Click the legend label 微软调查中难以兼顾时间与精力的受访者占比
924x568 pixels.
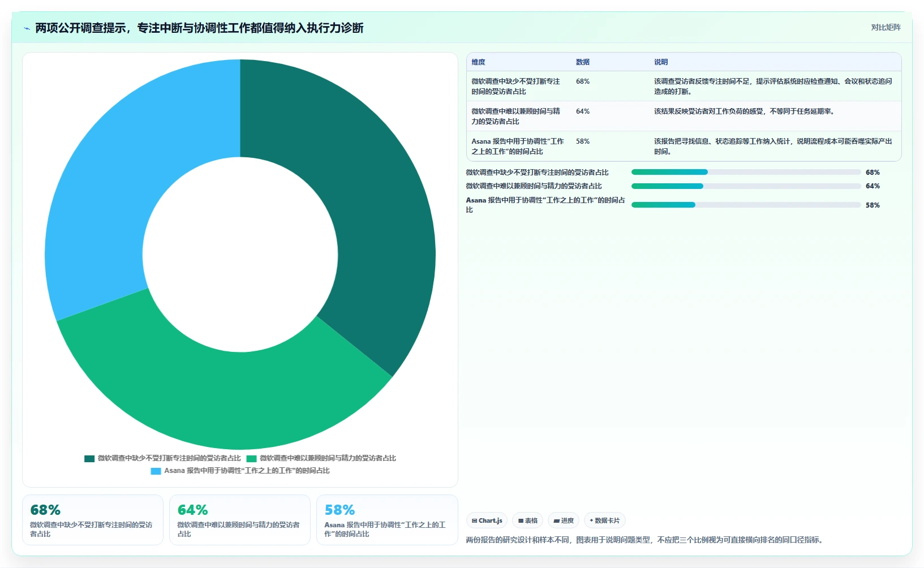coord(328,458)
